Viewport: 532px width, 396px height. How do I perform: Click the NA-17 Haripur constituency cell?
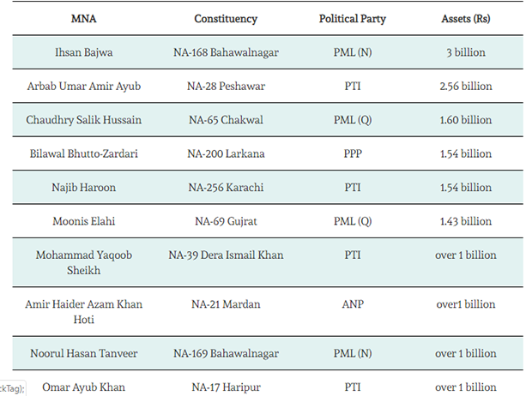click(226, 387)
